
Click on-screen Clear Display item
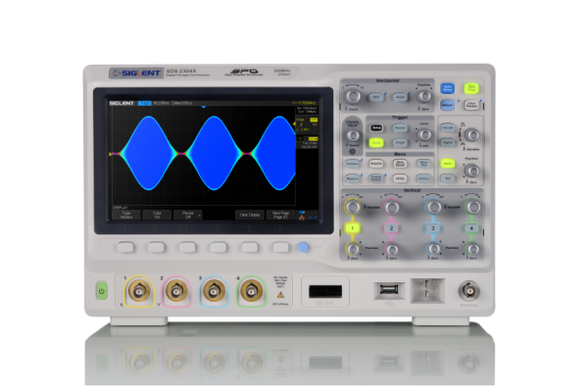(250, 215)
